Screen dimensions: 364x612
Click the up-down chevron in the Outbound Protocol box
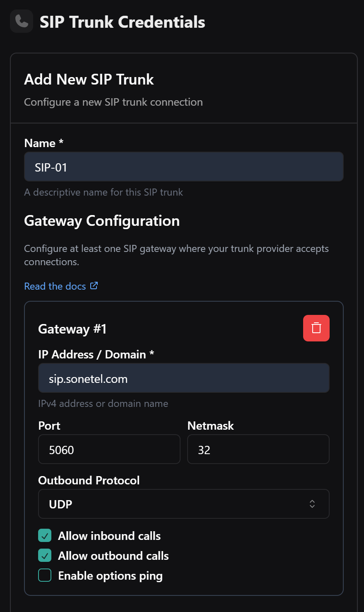[x=312, y=504]
